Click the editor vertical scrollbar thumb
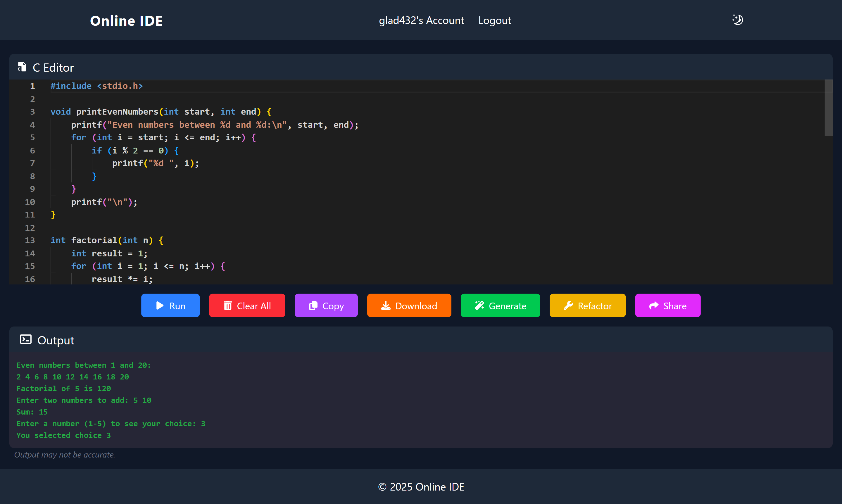842x504 pixels. [829, 108]
